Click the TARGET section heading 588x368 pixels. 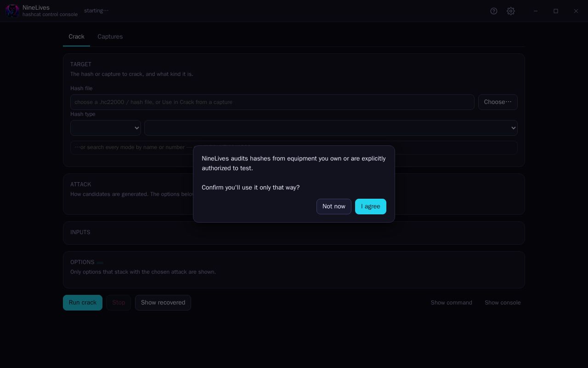(x=81, y=64)
